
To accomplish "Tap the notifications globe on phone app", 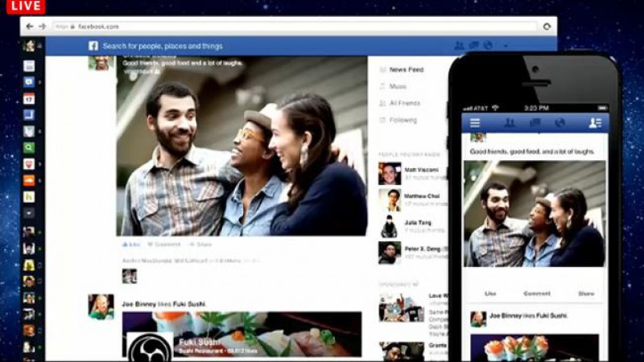I will pyautogui.click(x=560, y=123).
